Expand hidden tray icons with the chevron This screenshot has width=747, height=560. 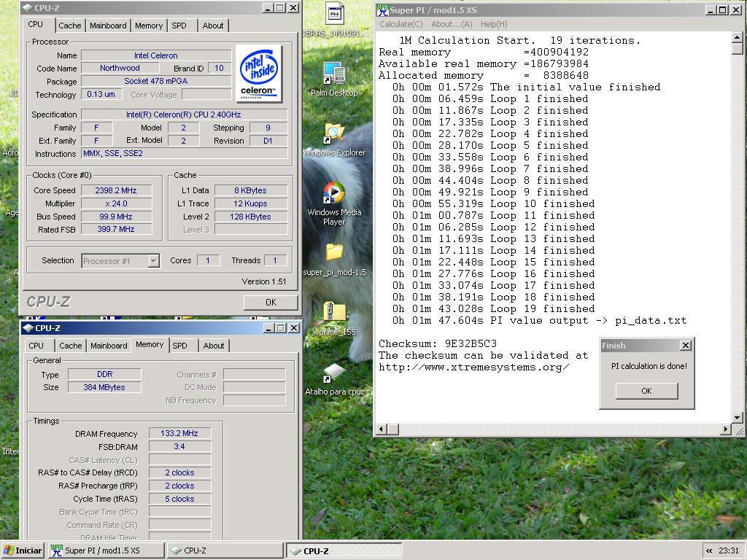pyautogui.click(x=709, y=551)
